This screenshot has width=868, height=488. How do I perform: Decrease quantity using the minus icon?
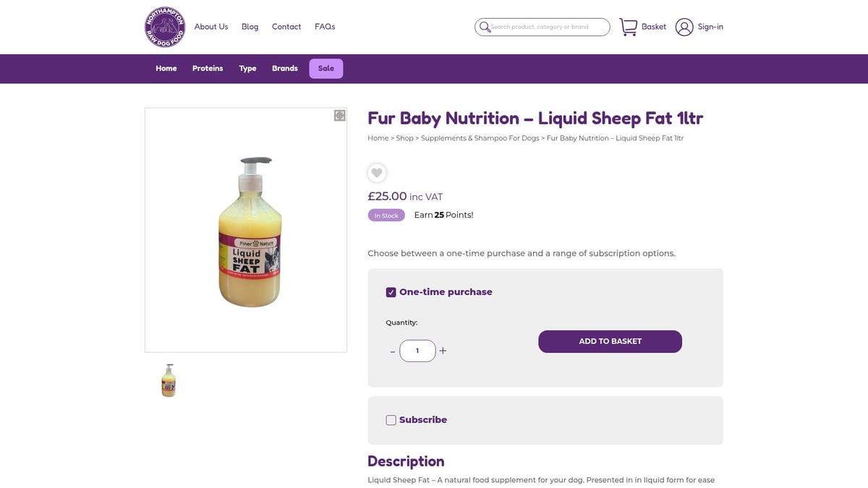click(392, 351)
